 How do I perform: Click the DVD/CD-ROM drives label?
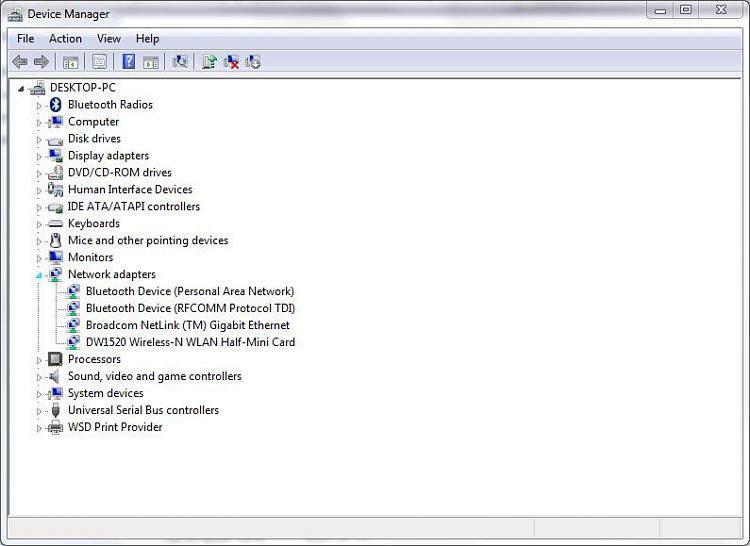coord(120,172)
